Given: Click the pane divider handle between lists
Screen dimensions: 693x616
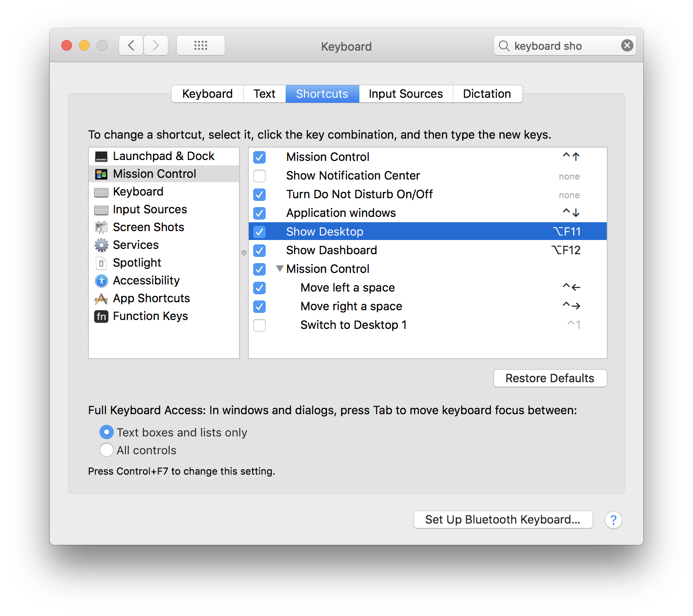Looking at the screenshot, I should [x=244, y=253].
